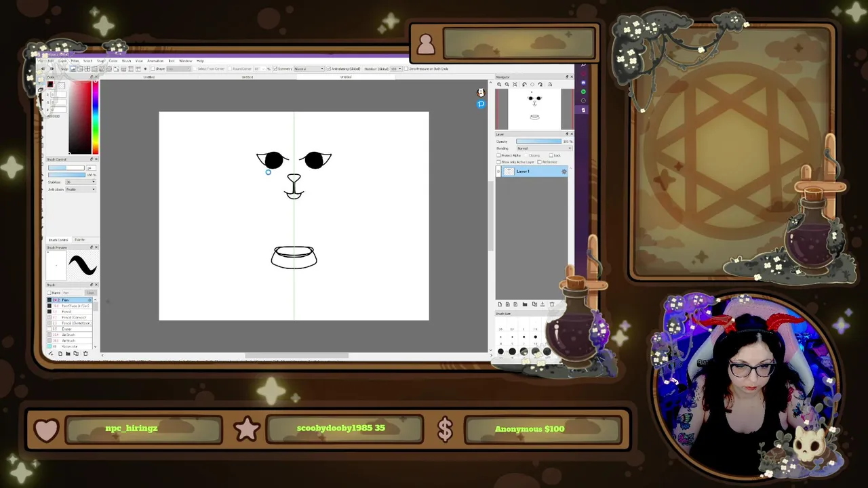Screen dimensions: 868x488
Task: Open Layer 1 settings gear
Action: [564, 171]
